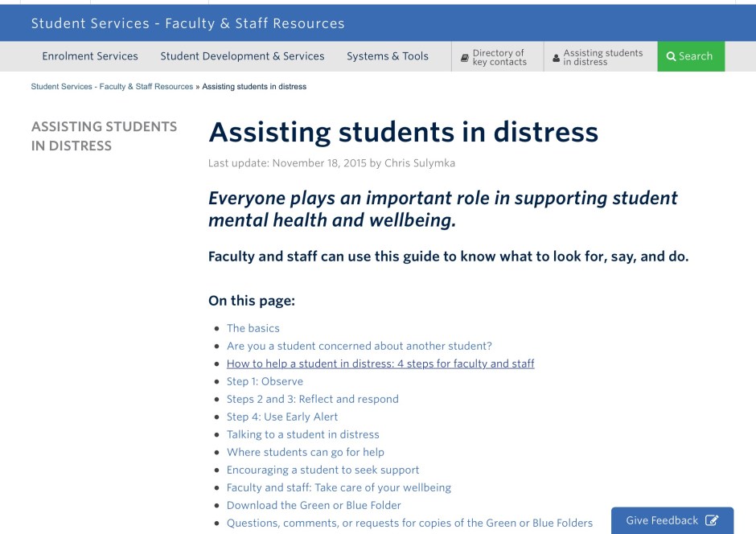Open Where students can go for help
Screen dimensions: 756x534
coord(306,452)
